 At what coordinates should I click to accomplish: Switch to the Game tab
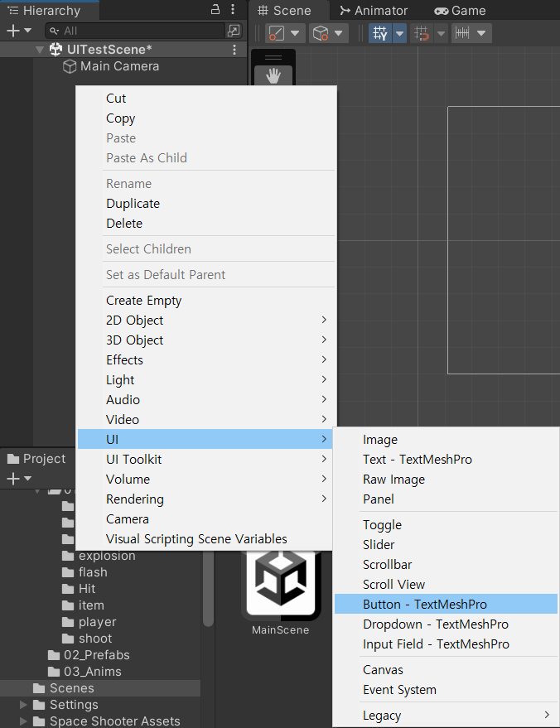(x=460, y=10)
